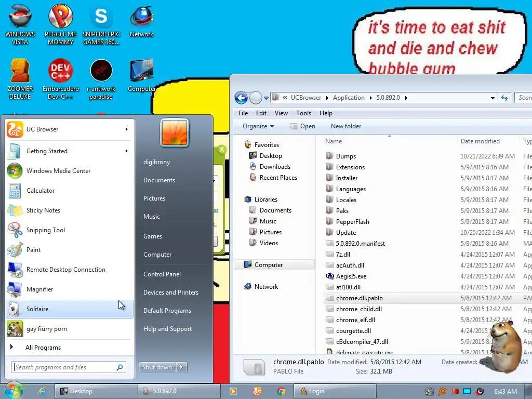532x399 pixels.
Task: Open Internet Explorer from the taskbar
Action: pyautogui.click(x=42, y=391)
